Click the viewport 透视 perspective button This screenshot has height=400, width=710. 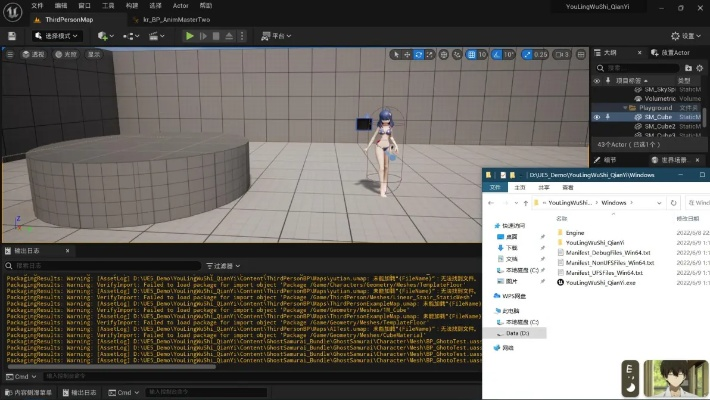(x=34, y=54)
